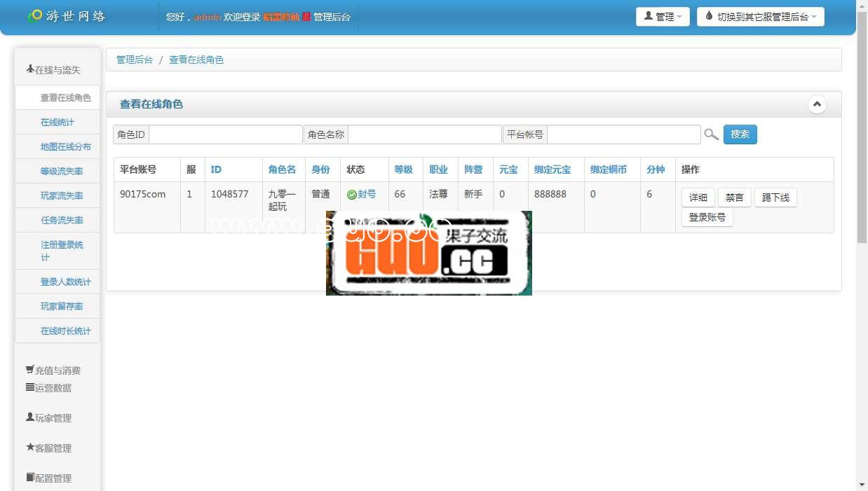Select 玩家留存率 sidebar item
This screenshot has height=491, width=868.
[57, 307]
